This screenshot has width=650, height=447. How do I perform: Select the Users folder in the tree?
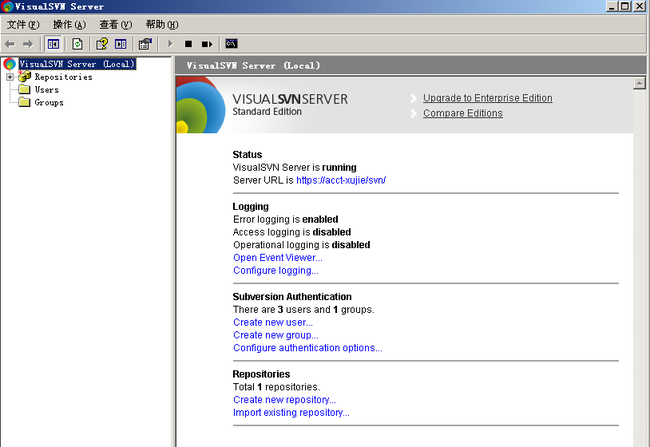[x=47, y=90]
